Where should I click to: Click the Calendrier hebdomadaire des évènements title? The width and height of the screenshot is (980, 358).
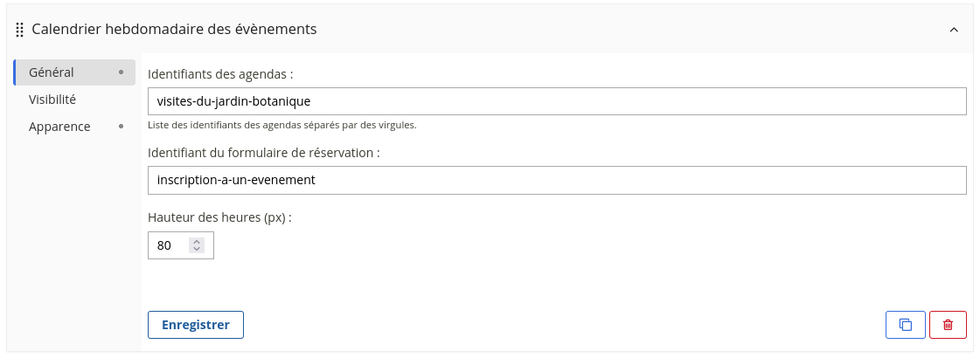pyautogui.click(x=174, y=30)
